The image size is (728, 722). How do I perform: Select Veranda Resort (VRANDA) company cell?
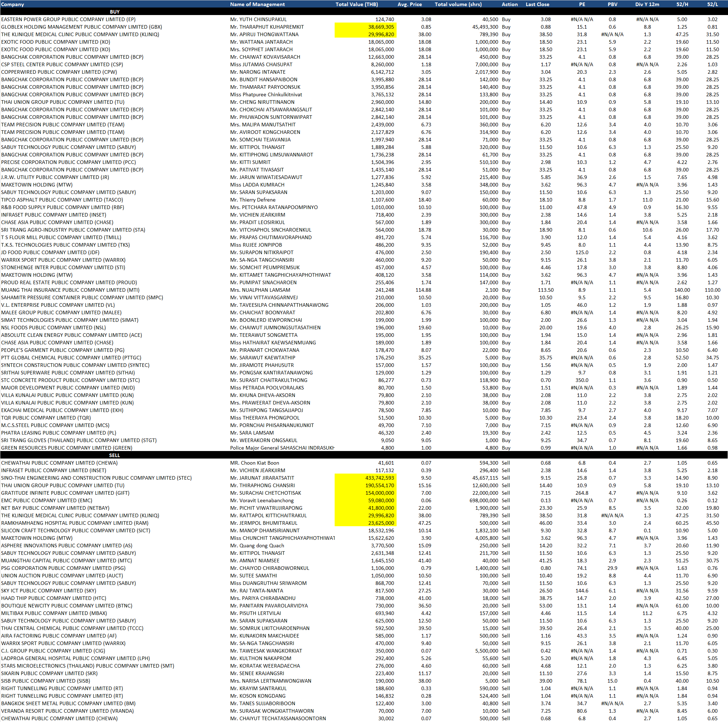(x=67, y=711)
